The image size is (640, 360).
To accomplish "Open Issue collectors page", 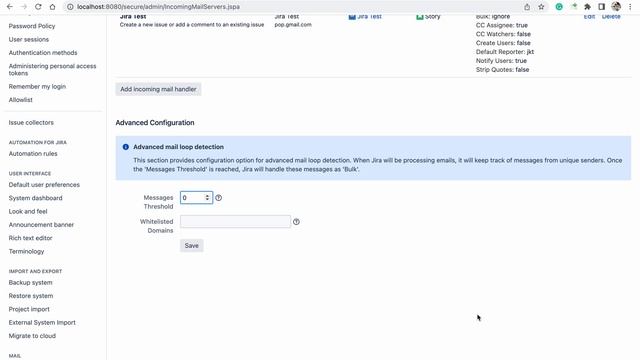I will click(31, 122).
